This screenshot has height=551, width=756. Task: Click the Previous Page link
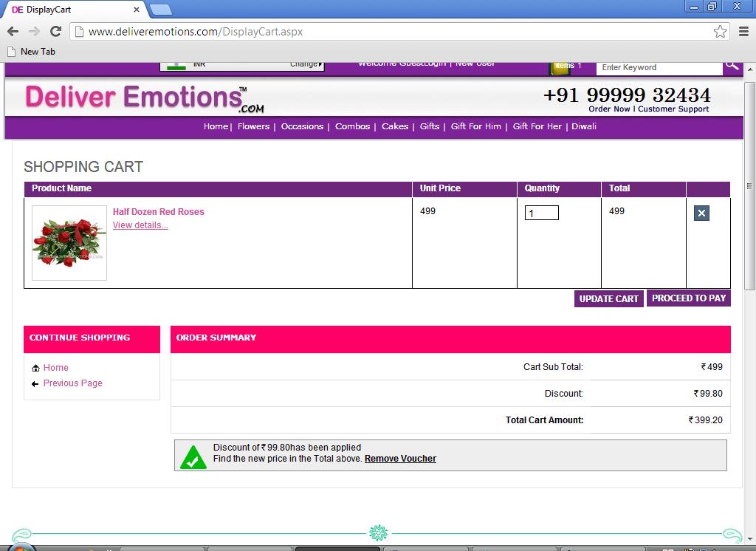click(x=72, y=383)
